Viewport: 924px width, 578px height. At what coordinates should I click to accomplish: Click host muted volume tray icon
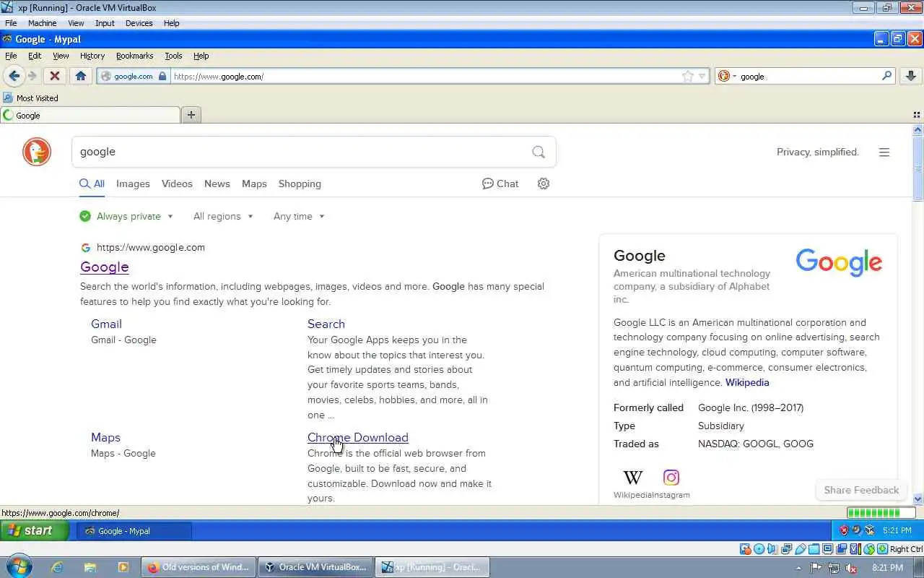pos(851,568)
